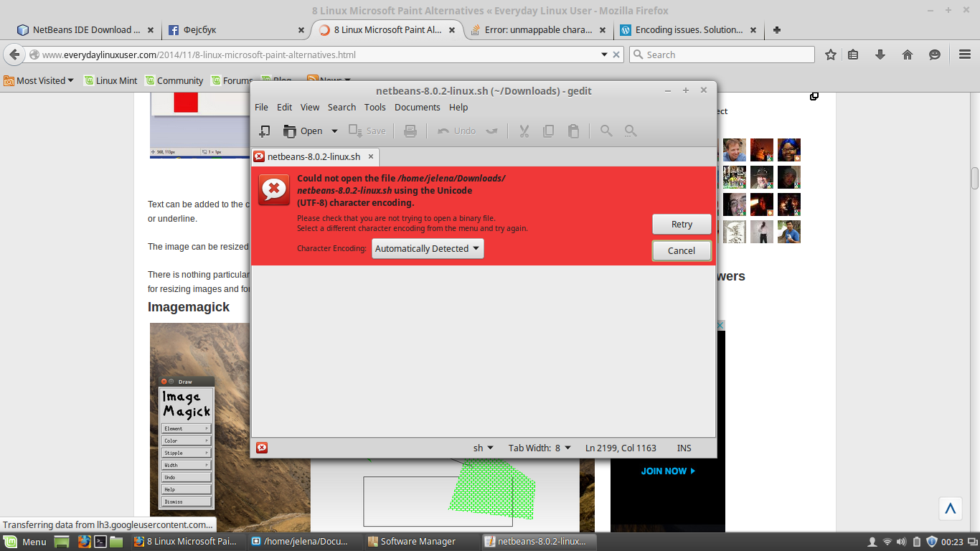Open the Most Visited bookmarks dropdown

[x=39, y=80]
